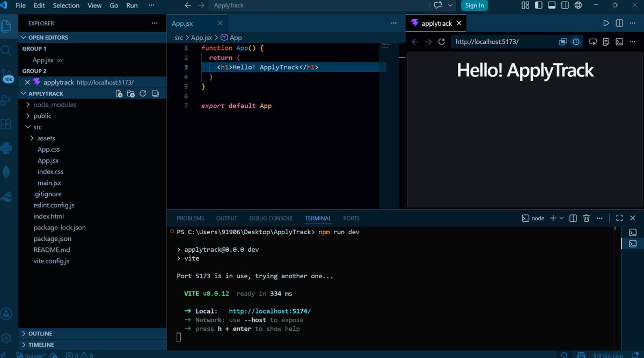
Task: Open the Python extension icon in activity bar
Action: (6, 148)
